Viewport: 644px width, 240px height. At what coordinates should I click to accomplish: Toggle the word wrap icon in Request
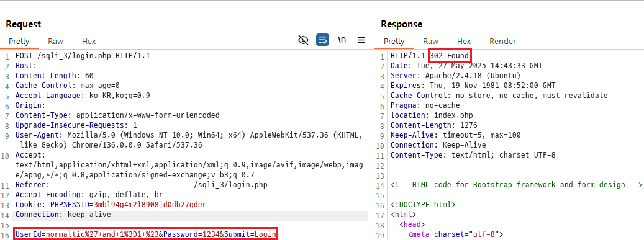point(322,40)
